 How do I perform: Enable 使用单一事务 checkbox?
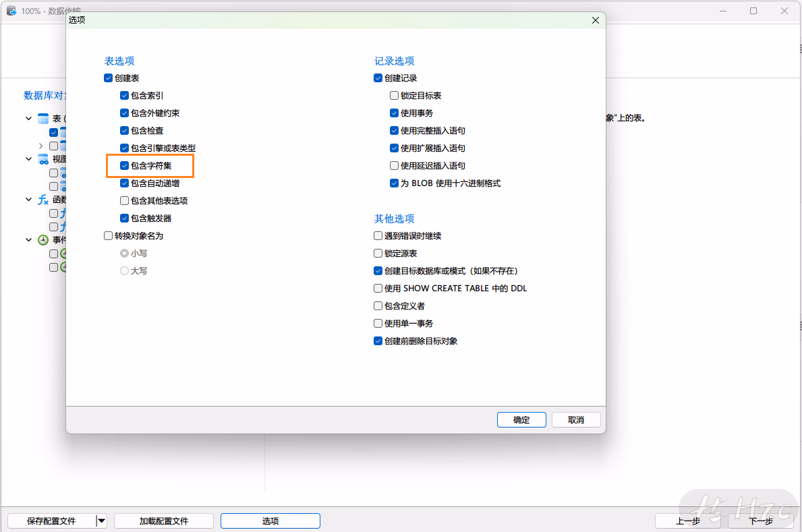pos(378,323)
